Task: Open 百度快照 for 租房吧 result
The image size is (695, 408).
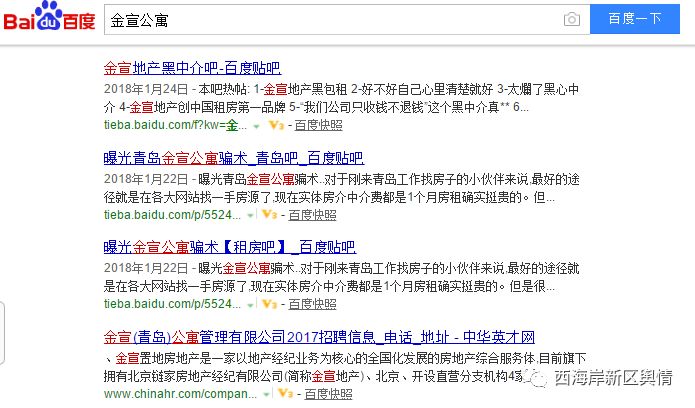Action: pyautogui.click(x=312, y=304)
